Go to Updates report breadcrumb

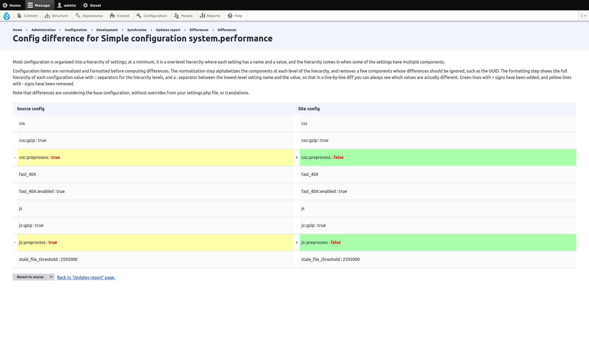tap(168, 30)
